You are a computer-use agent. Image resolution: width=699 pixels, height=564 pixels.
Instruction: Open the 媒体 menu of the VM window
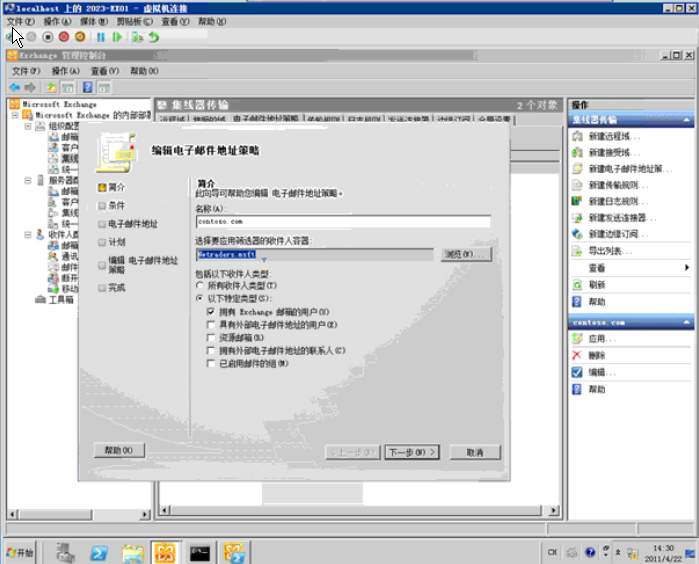tap(94, 21)
